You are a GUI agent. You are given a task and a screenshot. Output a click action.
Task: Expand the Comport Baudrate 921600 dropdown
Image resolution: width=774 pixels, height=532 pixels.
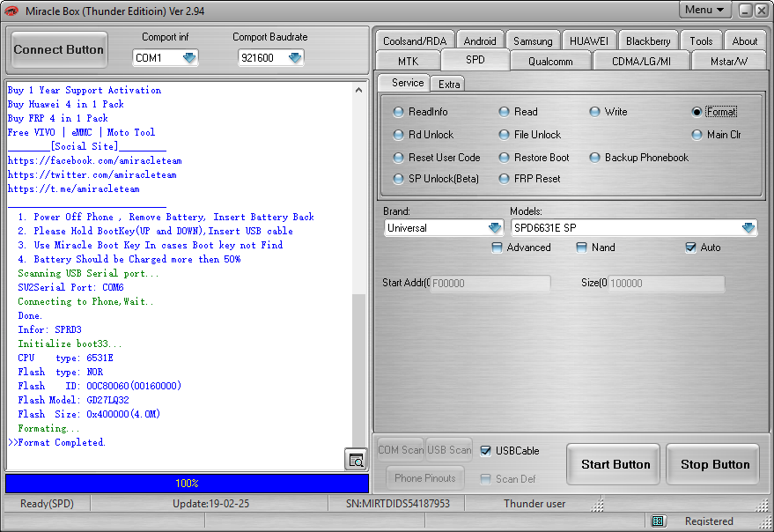295,58
